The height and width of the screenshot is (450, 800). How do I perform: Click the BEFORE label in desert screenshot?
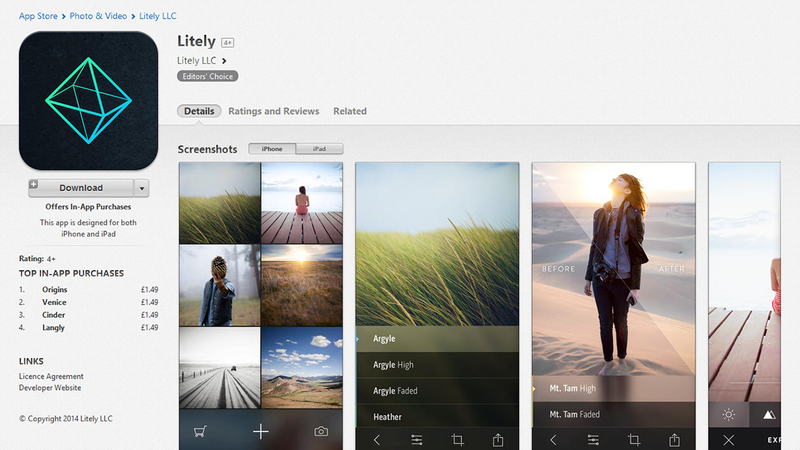click(x=558, y=269)
